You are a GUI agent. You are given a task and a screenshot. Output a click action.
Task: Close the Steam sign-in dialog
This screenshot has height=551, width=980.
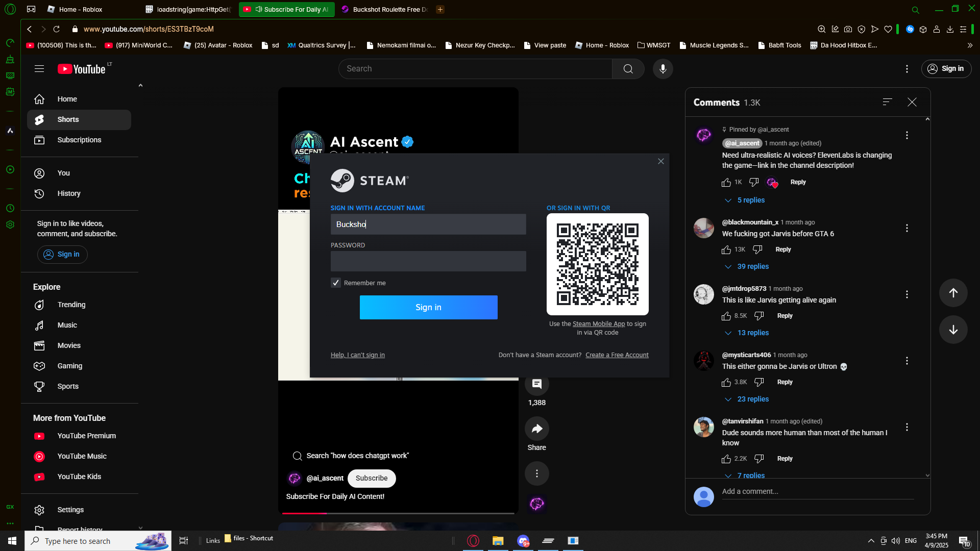pos(661,161)
